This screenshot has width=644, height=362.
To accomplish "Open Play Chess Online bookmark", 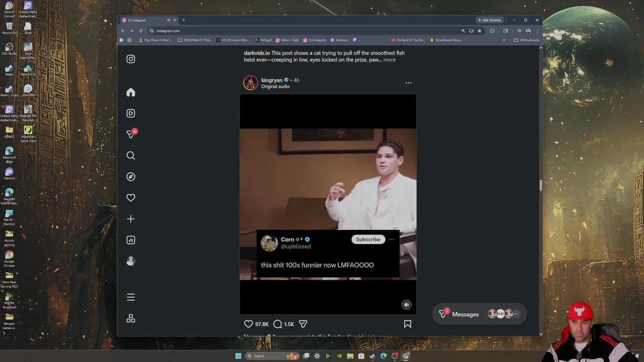I will click(155, 40).
